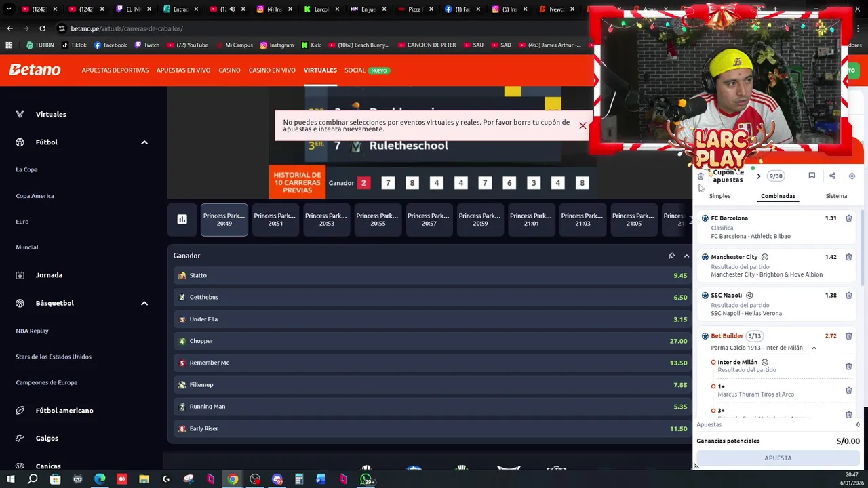Click the APUESTA place bet button
868x488 pixels.
(778, 458)
